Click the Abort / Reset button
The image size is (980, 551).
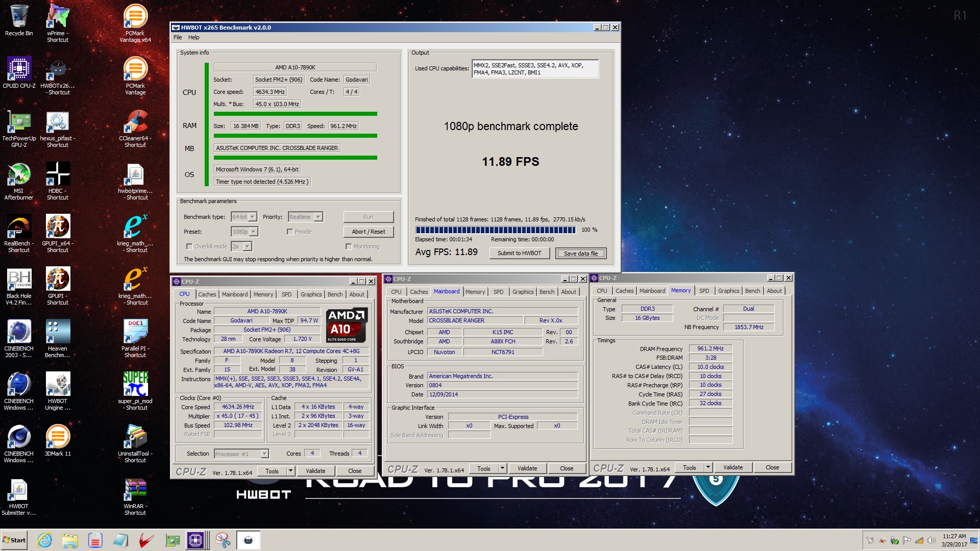pyautogui.click(x=369, y=232)
